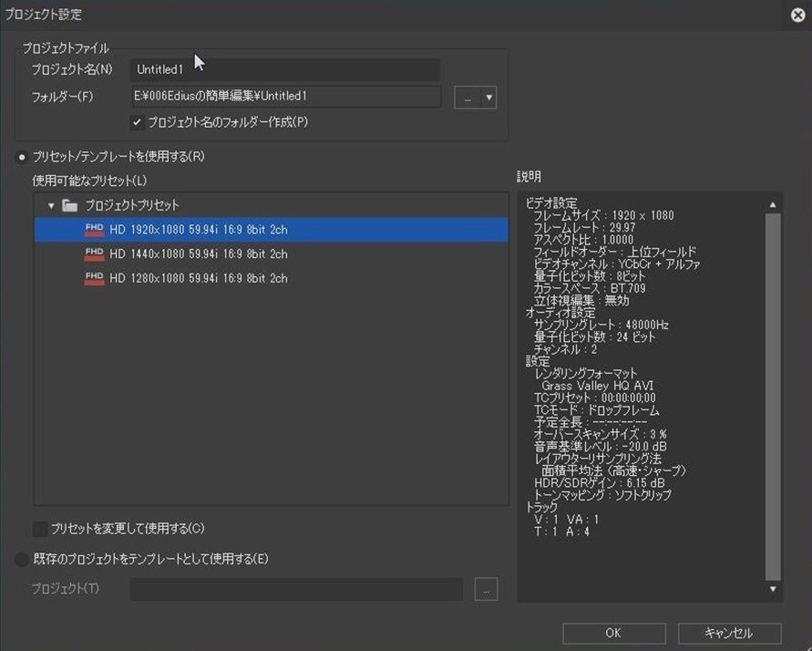Click the フォルダー path input field

click(286, 97)
